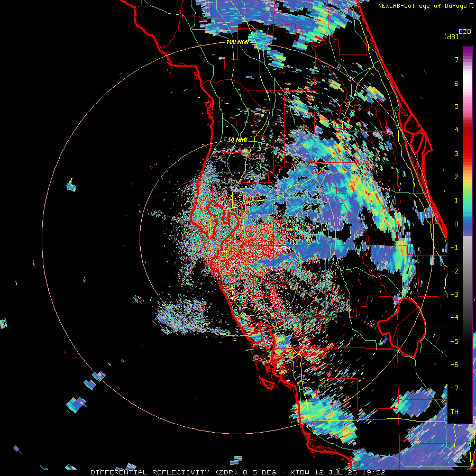
Task: Click the -7 dB value on the scale
Action: point(454,388)
